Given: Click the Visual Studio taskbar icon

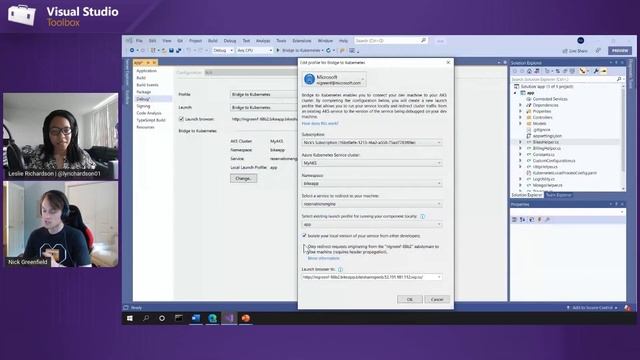Looking at the screenshot, I should point(229,318).
